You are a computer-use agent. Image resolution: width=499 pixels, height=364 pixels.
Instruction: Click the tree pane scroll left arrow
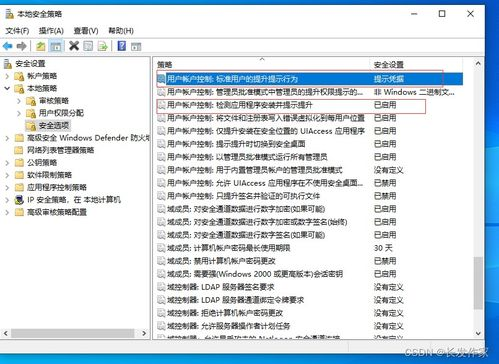[6, 333]
